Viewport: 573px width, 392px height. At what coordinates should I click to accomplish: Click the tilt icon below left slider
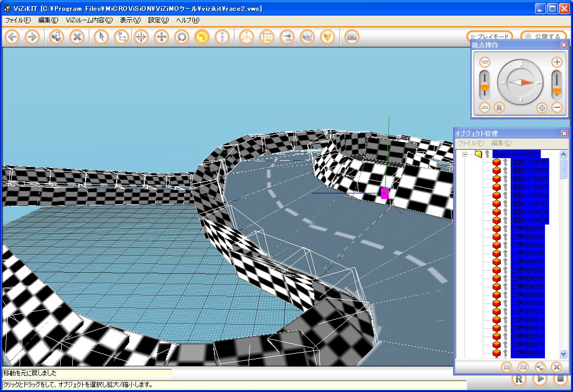(x=485, y=108)
